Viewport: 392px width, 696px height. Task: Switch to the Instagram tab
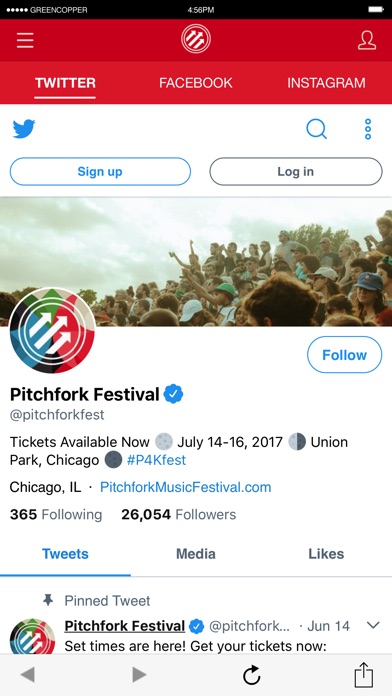tap(326, 83)
